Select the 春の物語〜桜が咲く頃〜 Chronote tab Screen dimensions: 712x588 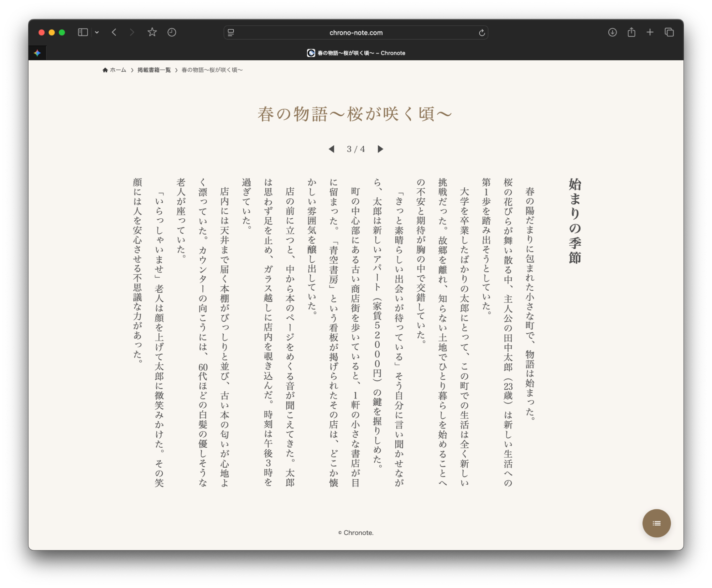(356, 53)
